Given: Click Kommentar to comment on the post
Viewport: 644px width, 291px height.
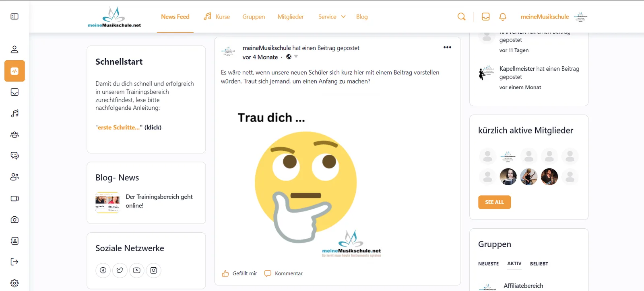Looking at the screenshot, I should pos(283,273).
